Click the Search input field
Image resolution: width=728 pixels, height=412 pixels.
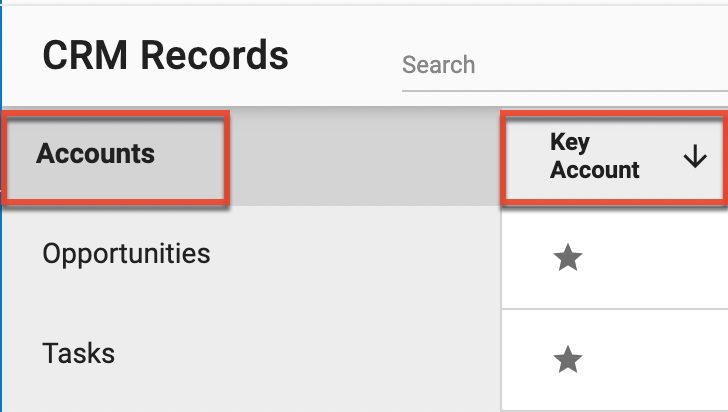[x=560, y=66]
